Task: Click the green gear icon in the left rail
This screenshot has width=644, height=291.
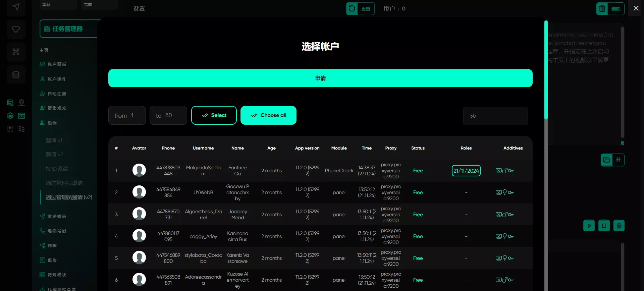Action: (x=10, y=116)
